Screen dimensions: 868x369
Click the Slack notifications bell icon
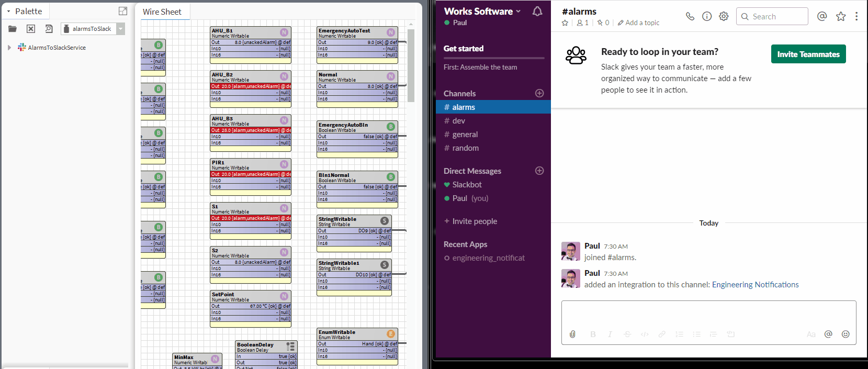coord(537,11)
